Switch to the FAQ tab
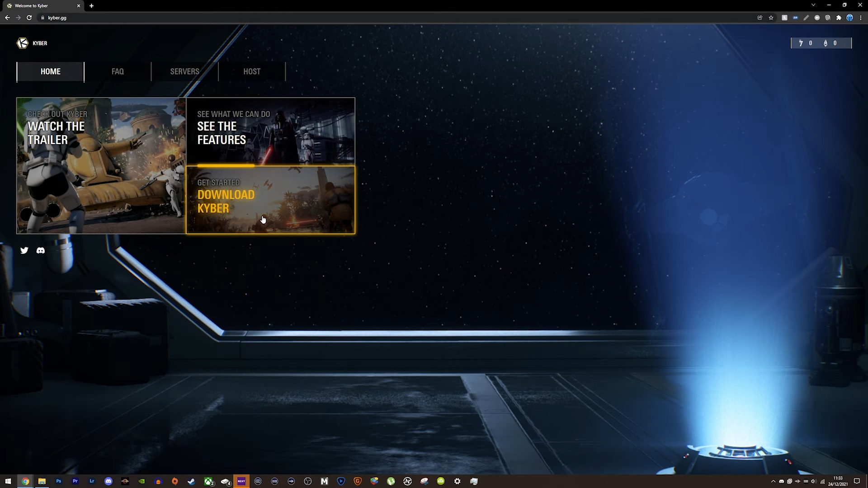This screenshot has height=488, width=868. click(118, 71)
